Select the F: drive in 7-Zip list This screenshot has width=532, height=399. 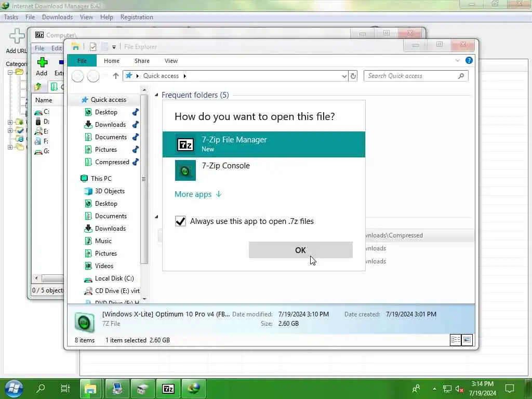point(43,141)
